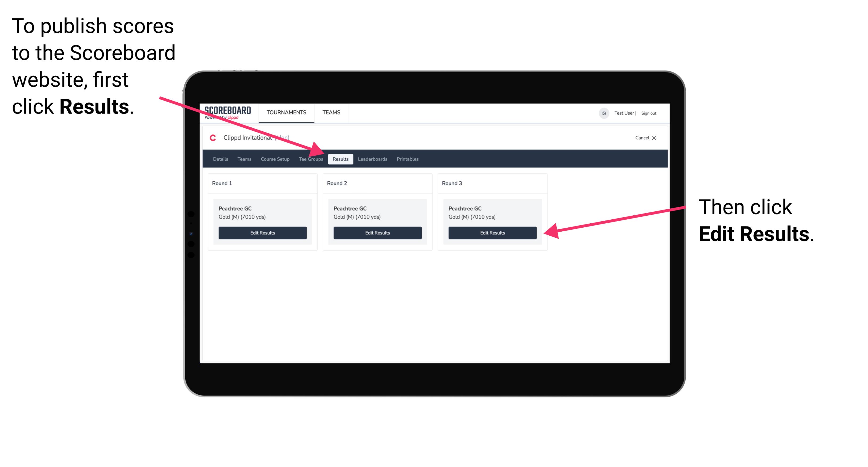The width and height of the screenshot is (868, 467).
Task: Select the Details tab
Action: click(220, 159)
